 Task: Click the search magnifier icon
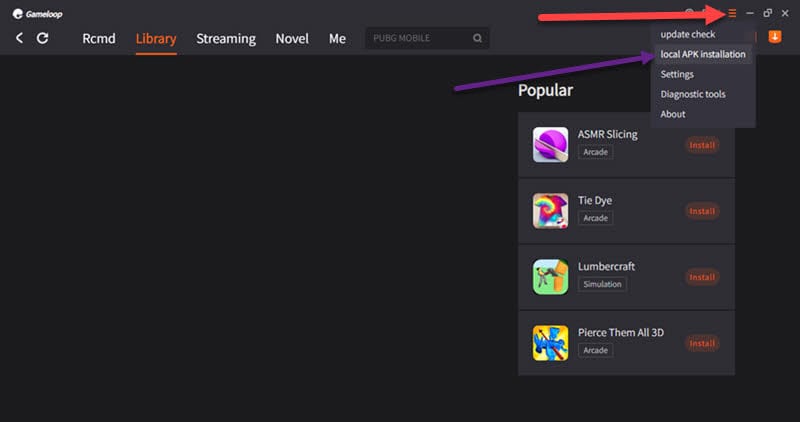tap(477, 38)
